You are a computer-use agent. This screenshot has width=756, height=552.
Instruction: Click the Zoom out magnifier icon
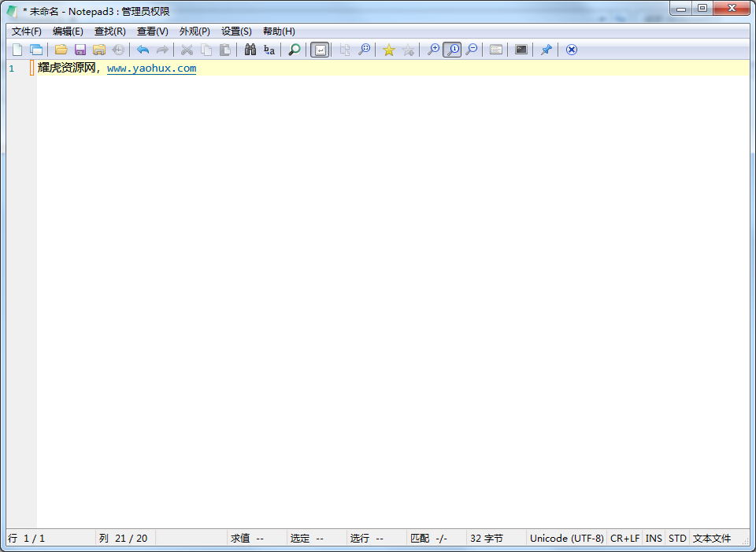[x=471, y=50]
